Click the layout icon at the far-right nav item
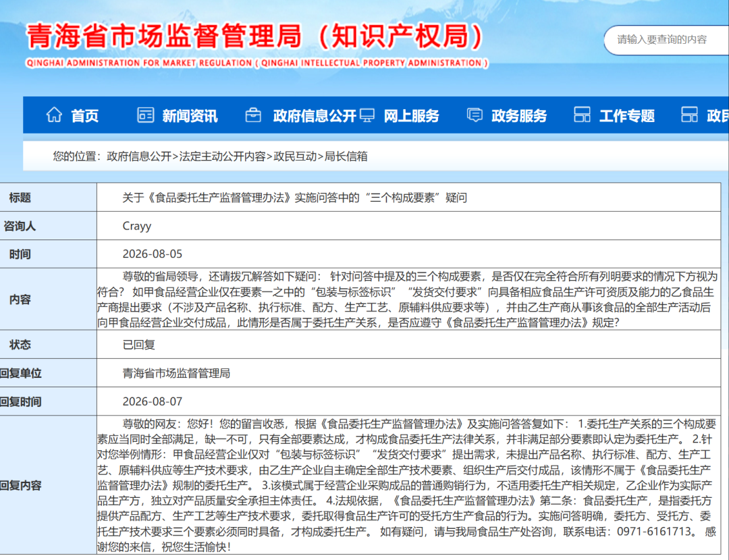The image size is (729, 560). (689, 115)
